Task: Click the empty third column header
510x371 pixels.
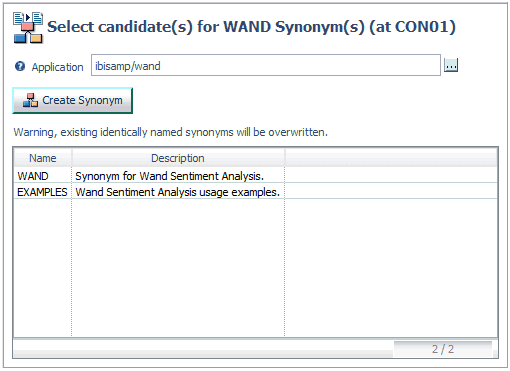Action: pyautogui.click(x=391, y=158)
